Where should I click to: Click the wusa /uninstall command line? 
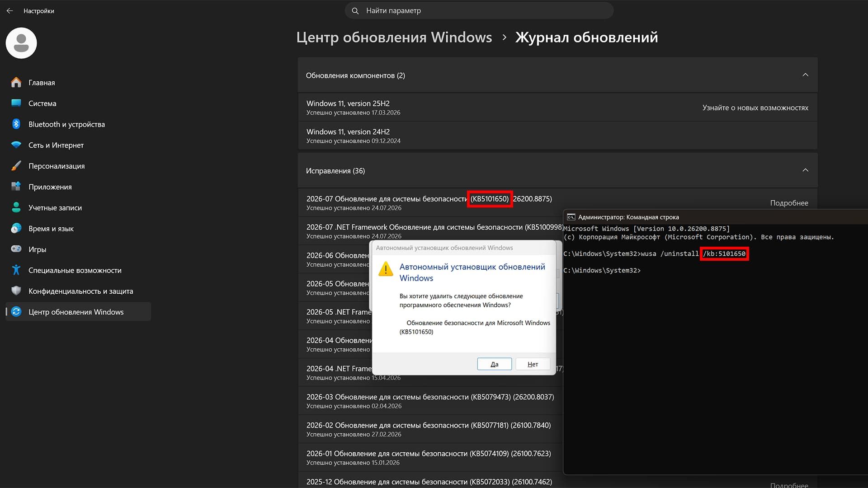pos(655,253)
